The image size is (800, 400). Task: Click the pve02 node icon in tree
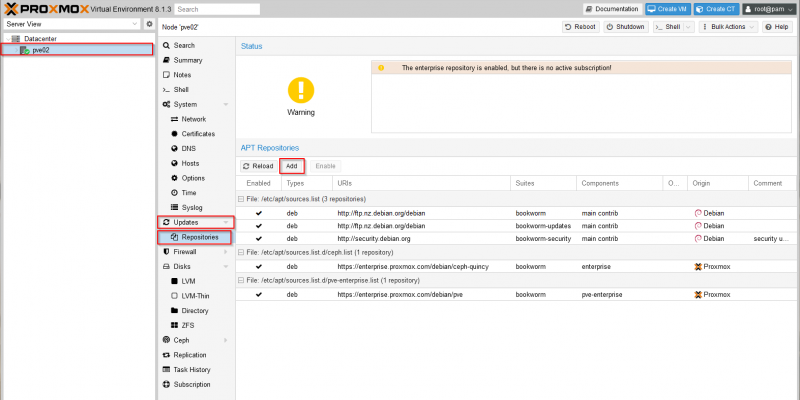[25, 49]
